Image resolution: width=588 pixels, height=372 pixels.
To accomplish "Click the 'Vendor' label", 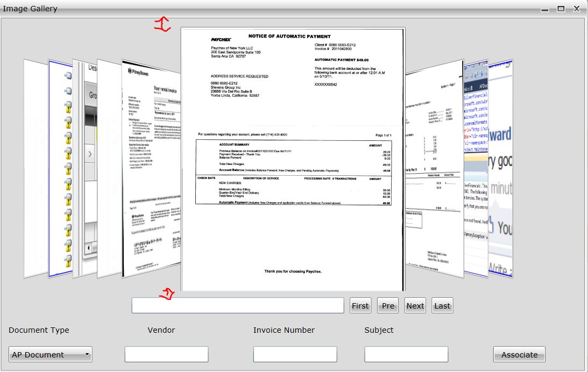I will (161, 330).
